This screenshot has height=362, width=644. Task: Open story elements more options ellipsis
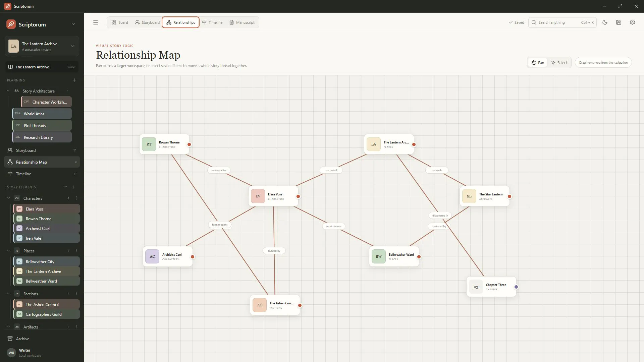65,187
